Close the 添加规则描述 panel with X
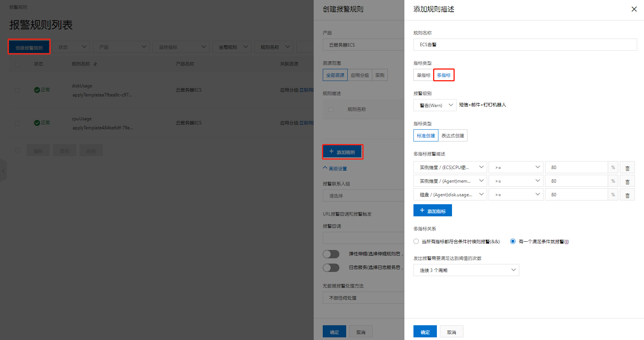Viewport: 644px width, 340px height. (634, 9)
